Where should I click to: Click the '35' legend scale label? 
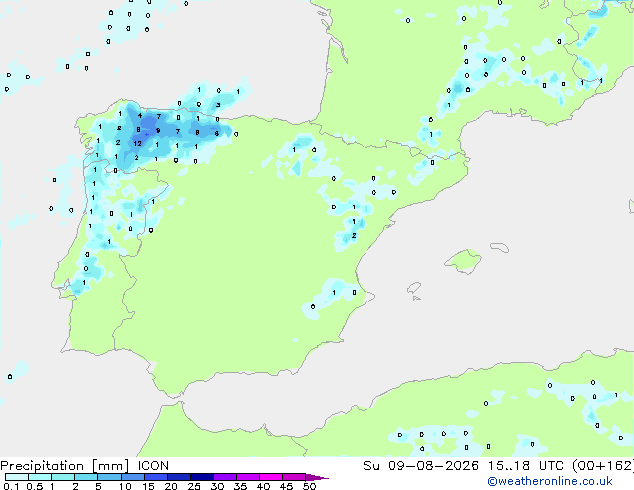coord(240,486)
